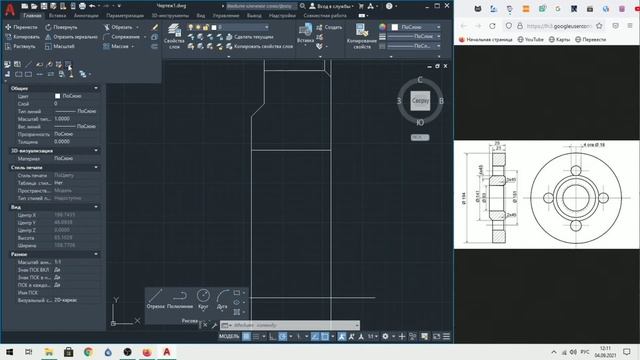640x360 pixels.
Task: Open the lineweight ПоСлою dropdown
Action: (x=414, y=36)
